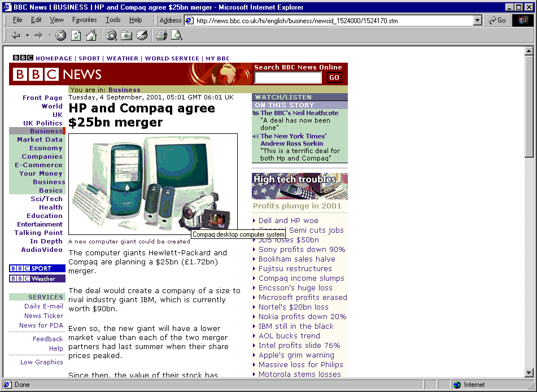The height and width of the screenshot is (392, 537).
Task: Open the Favorites menu in menu bar
Action: click(x=84, y=20)
